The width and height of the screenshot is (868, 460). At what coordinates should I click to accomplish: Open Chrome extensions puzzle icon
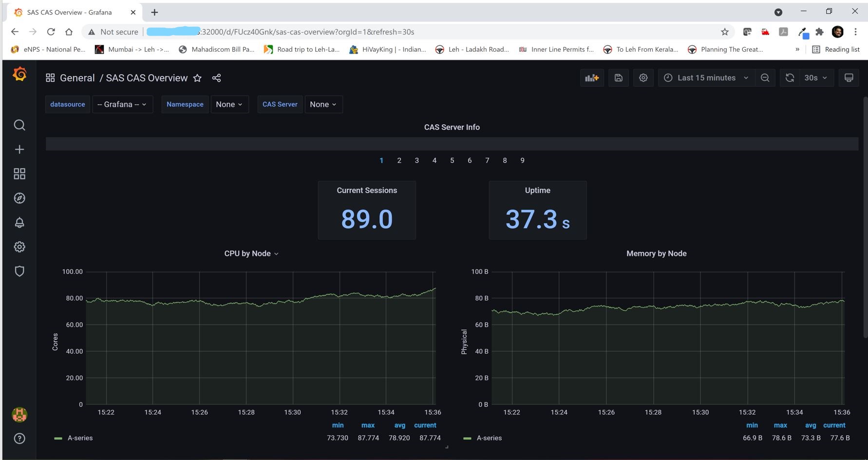pos(819,32)
